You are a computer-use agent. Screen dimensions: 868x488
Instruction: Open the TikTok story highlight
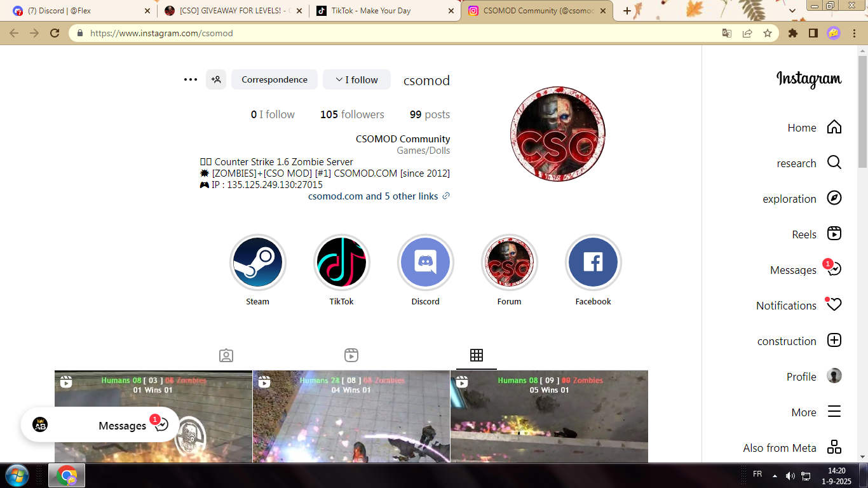tap(341, 262)
